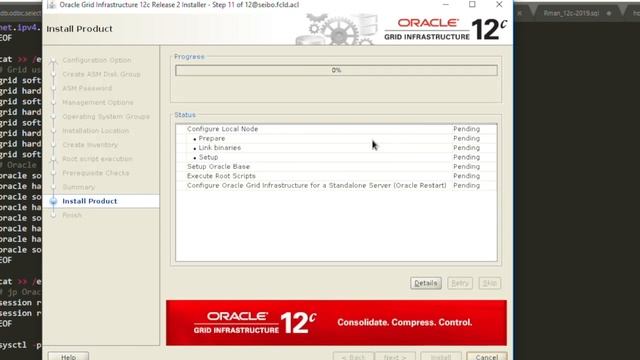Click the Execute Root Scripts row

point(336,176)
